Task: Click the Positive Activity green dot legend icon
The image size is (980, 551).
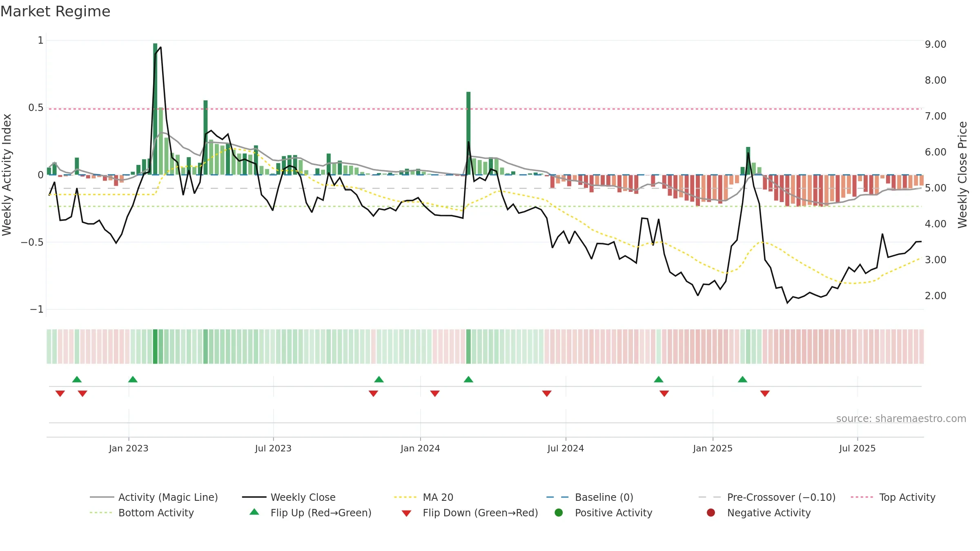Action: 559,512
